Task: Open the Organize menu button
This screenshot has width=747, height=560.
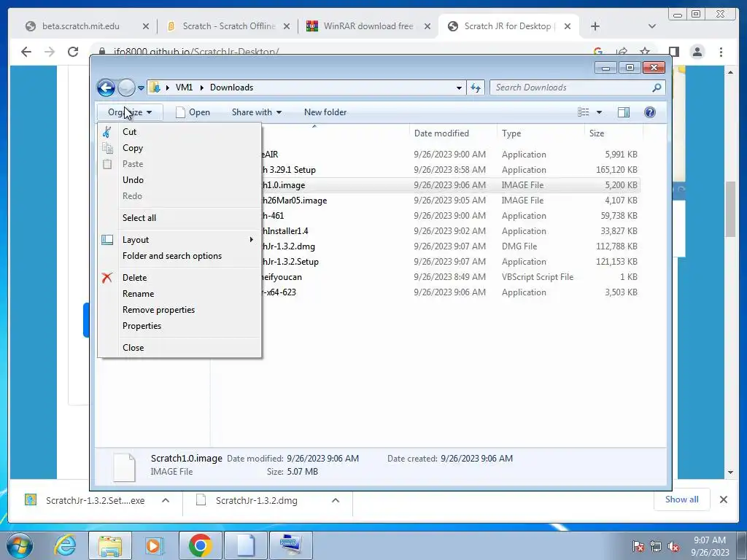Action: click(x=130, y=112)
